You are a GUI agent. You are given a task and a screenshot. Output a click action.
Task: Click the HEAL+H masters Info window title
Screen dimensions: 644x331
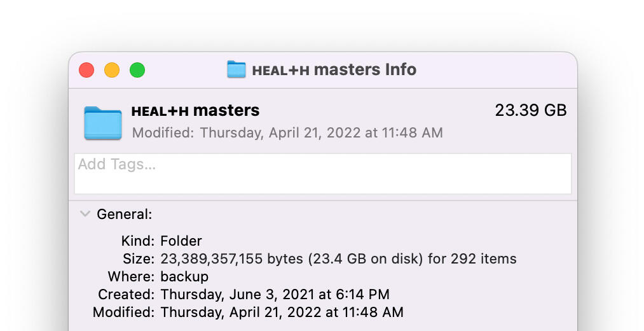tap(334, 69)
